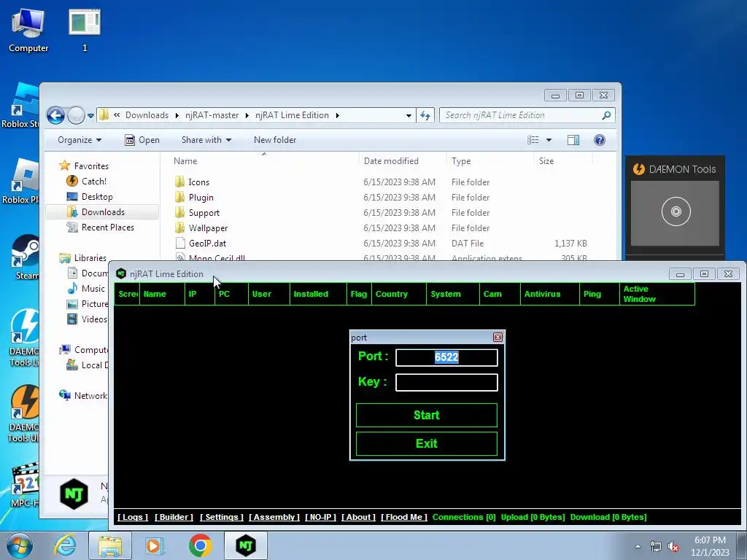This screenshot has width=747, height=560.
Task: Sort by Date modified column
Action: point(391,161)
